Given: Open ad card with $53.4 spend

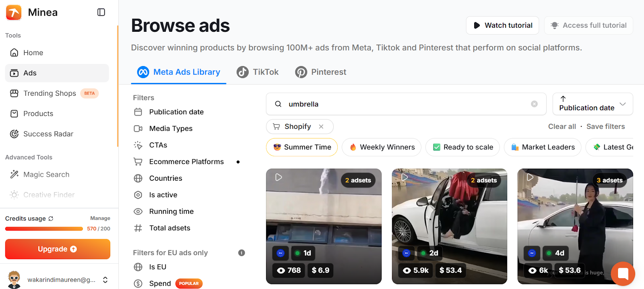Looking at the screenshot, I should pos(449,226).
